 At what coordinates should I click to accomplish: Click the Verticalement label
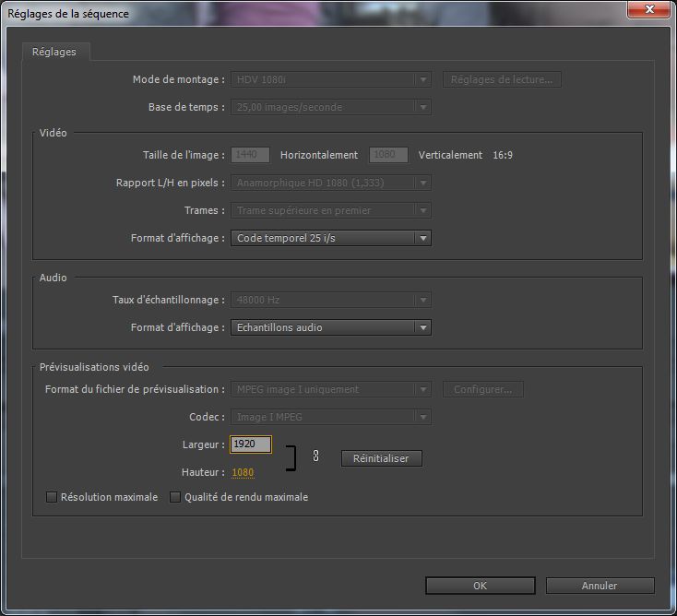click(450, 155)
